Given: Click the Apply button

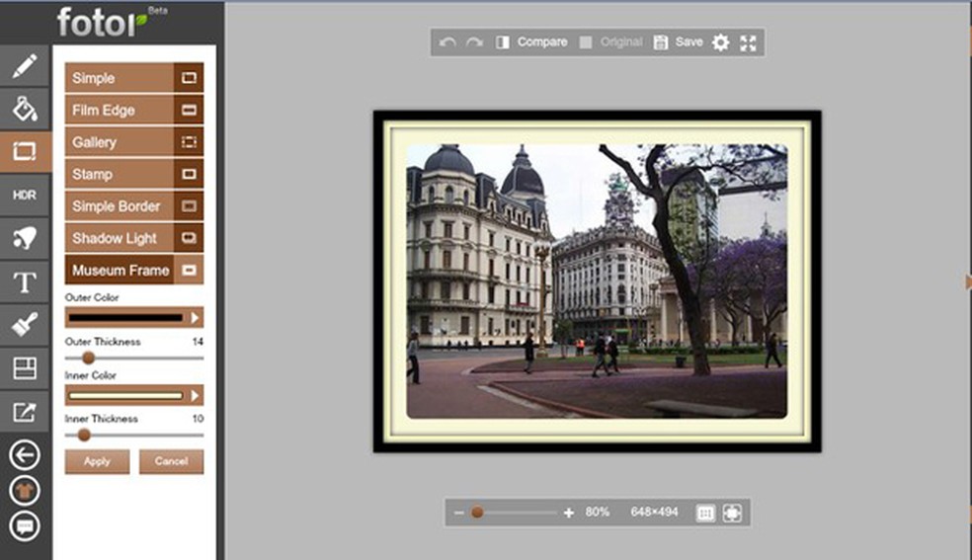Looking at the screenshot, I should pyautogui.click(x=97, y=461).
